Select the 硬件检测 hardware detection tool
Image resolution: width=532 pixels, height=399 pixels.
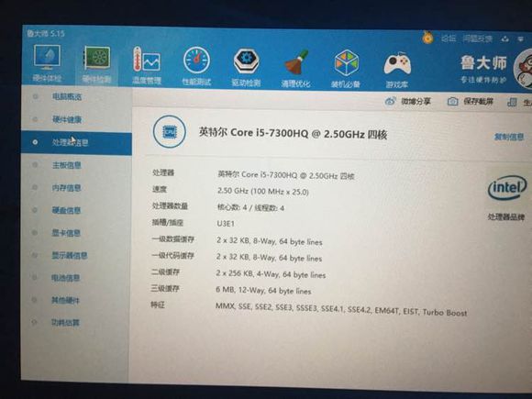click(x=96, y=64)
